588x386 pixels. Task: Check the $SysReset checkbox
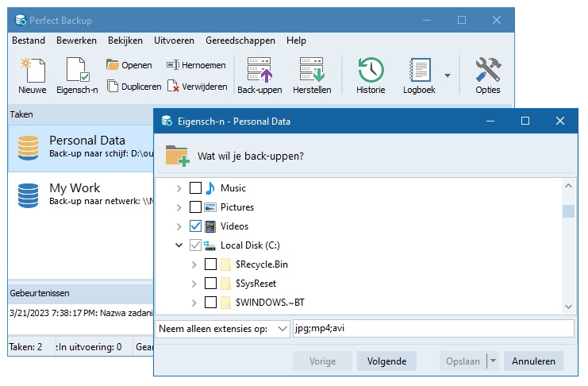click(x=210, y=284)
